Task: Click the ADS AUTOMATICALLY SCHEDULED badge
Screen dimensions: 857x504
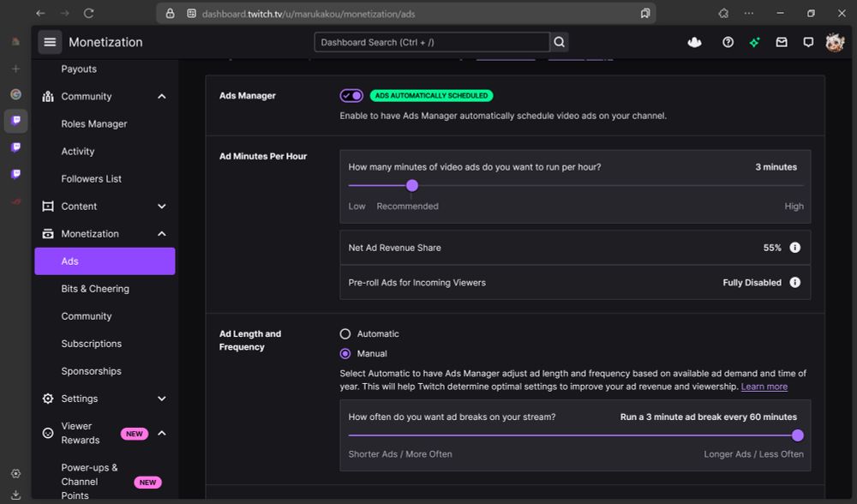Action: coord(431,96)
